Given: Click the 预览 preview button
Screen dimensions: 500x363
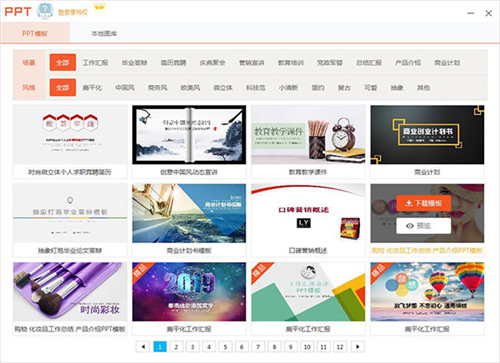Looking at the screenshot, I should (x=424, y=226).
